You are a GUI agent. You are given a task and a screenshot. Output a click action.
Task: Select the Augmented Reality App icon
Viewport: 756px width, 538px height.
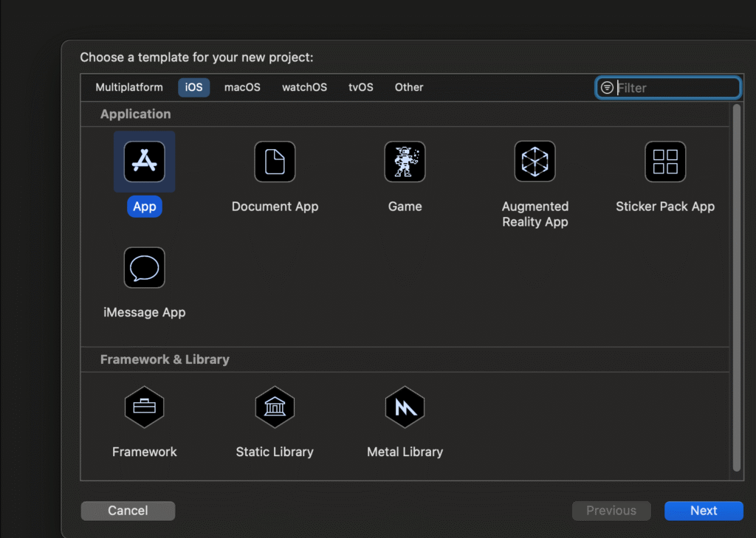coord(535,162)
